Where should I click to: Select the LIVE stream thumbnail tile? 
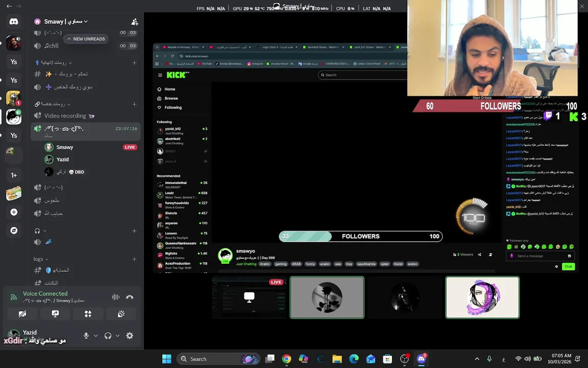click(x=250, y=297)
